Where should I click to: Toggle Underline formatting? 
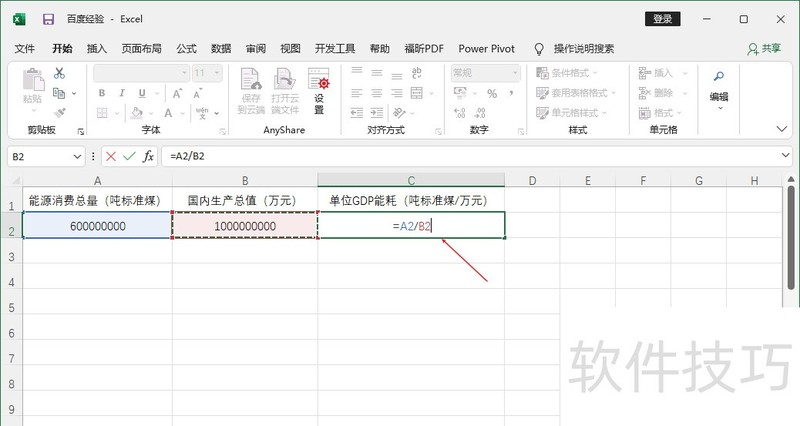tap(142, 93)
